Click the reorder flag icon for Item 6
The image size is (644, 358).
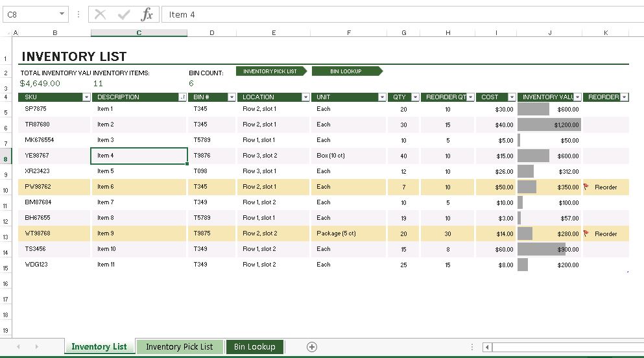tap(586, 187)
